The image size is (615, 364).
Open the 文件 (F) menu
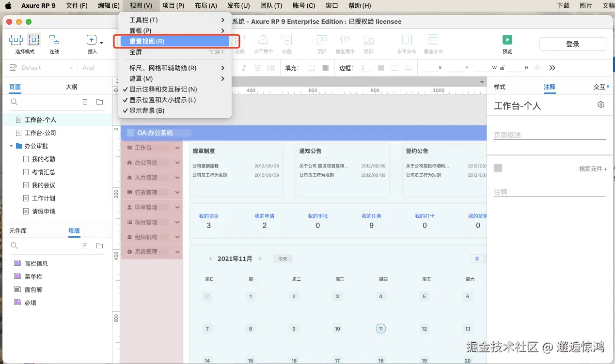pyautogui.click(x=77, y=6)
